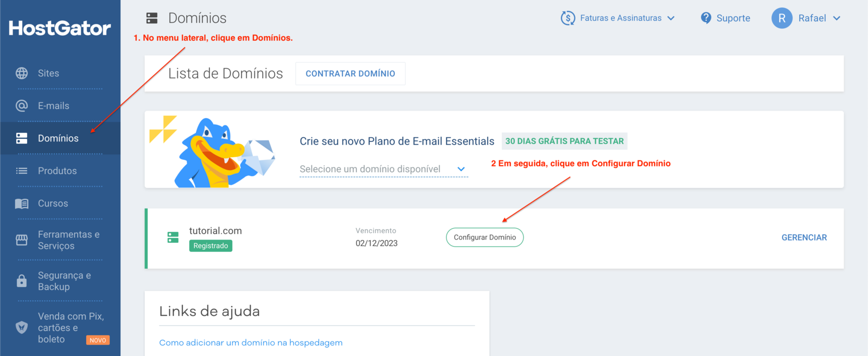Screen dimensions: 868x356
Task: Open the Rafael account menu chevron
Action: [x=837, y=18]
